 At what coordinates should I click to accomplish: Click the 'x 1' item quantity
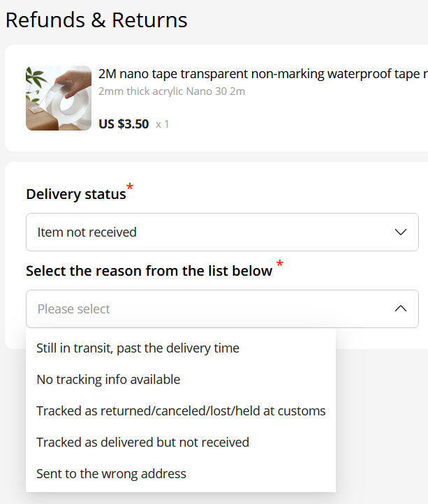162,125
